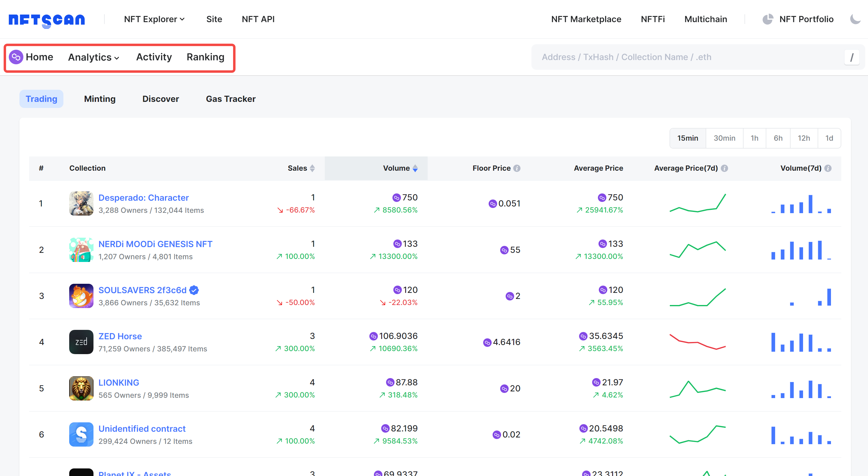Click the NFTSCAN logo
The image size is (868, 476).
pyautogui.click(x=46, y=19)
